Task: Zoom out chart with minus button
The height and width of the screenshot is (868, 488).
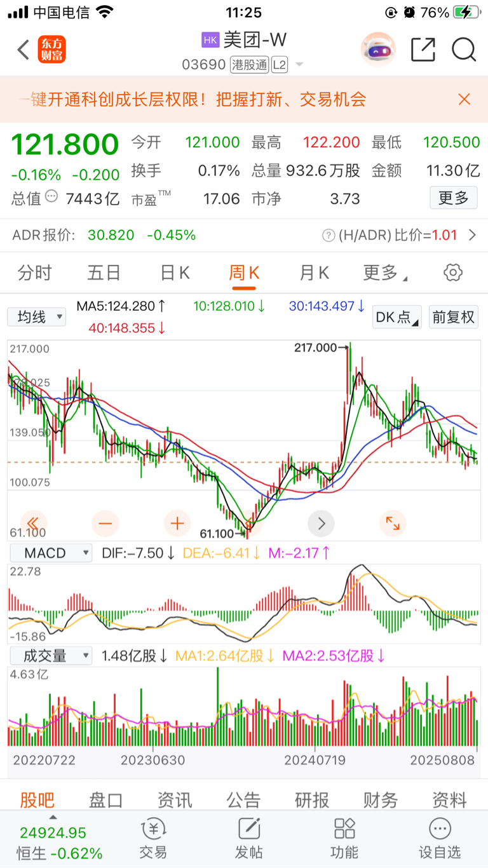Action: (105, 524)
